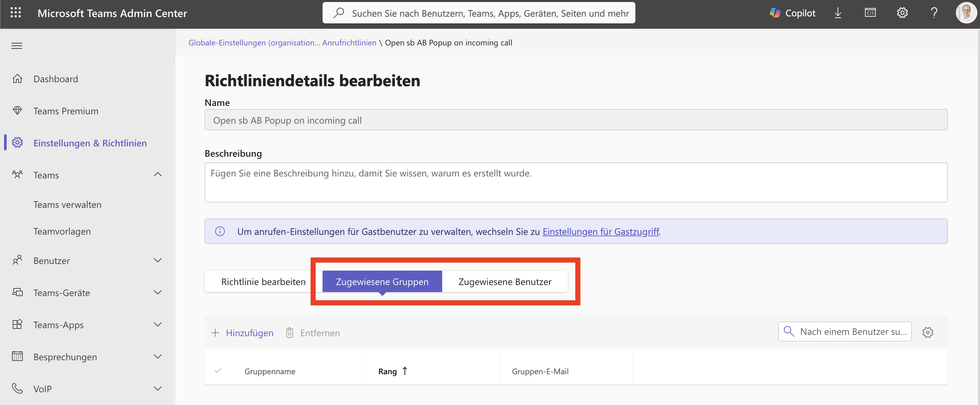The width and height of the screenshot is (980, 405).
Task: Open the user profile picture
Action: 966,13
